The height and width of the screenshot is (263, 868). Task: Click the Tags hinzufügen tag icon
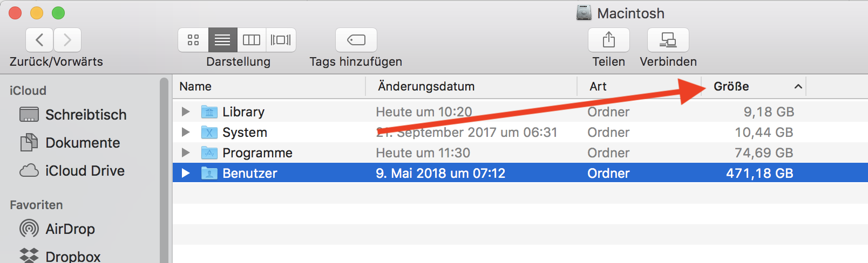click(x=356, y=40)
